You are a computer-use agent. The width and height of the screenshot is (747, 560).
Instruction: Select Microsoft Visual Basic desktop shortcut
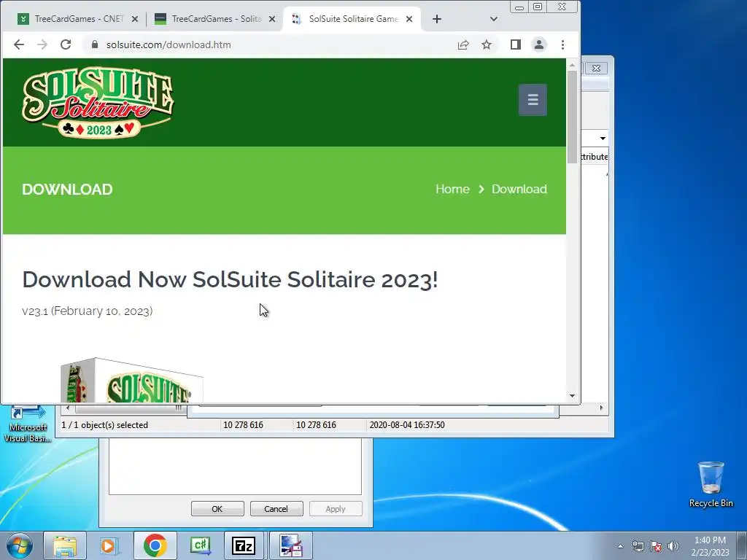pos(28,424)
